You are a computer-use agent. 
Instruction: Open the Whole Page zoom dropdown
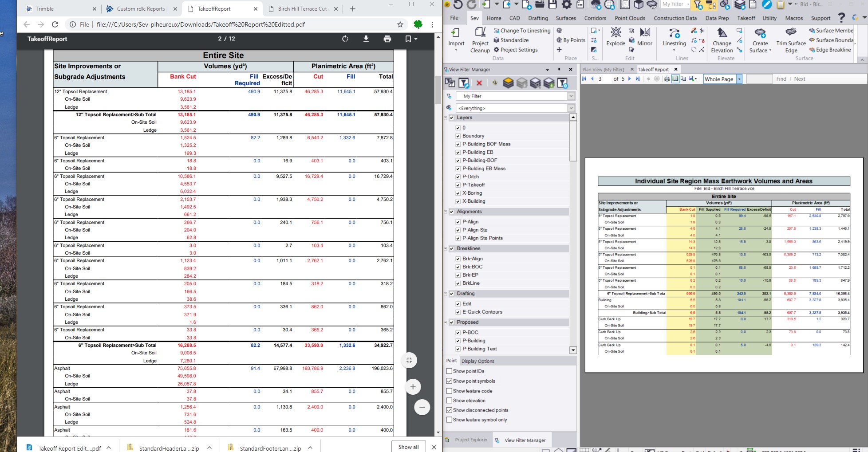(739, 79)
